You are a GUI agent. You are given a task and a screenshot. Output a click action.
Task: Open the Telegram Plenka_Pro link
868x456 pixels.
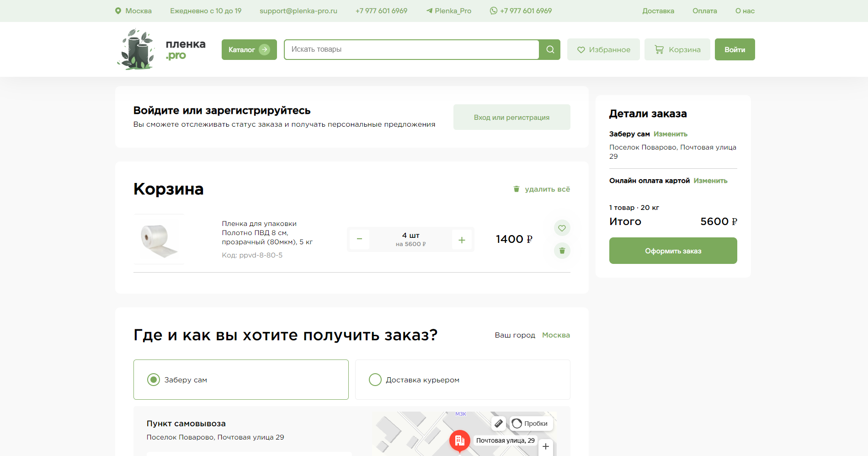pos(448,11)
